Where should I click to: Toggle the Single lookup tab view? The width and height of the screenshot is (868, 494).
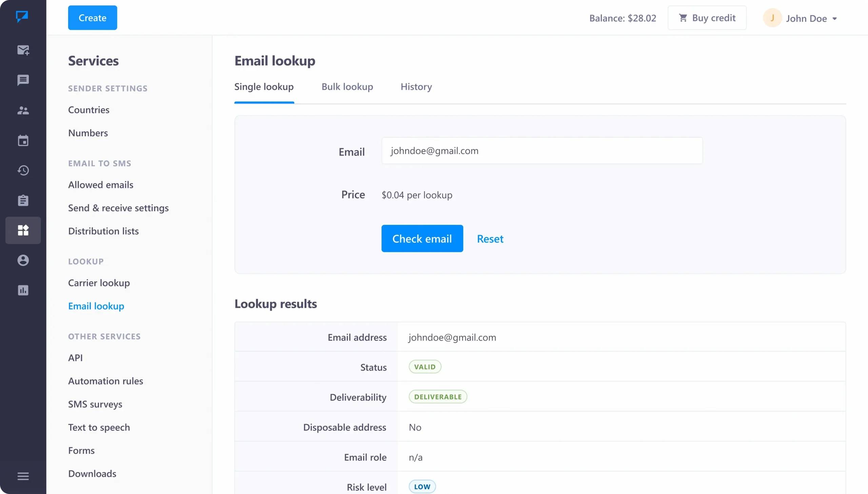(264, 86)
